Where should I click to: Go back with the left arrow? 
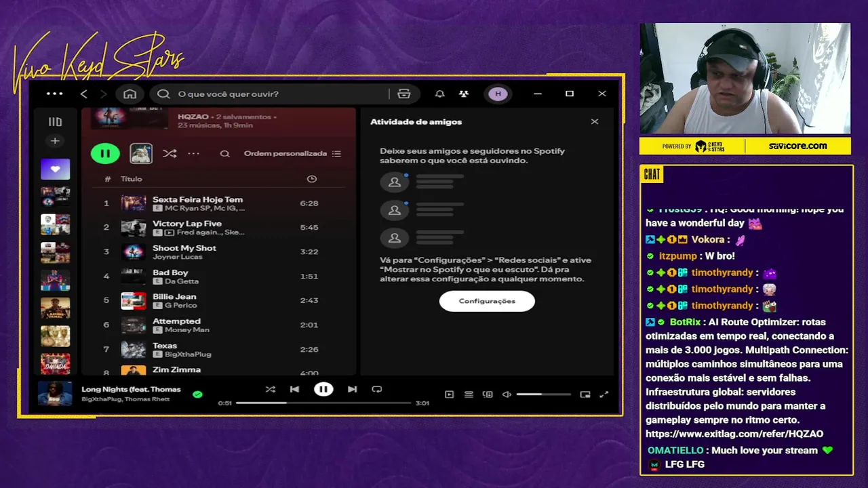click(84, 94)
